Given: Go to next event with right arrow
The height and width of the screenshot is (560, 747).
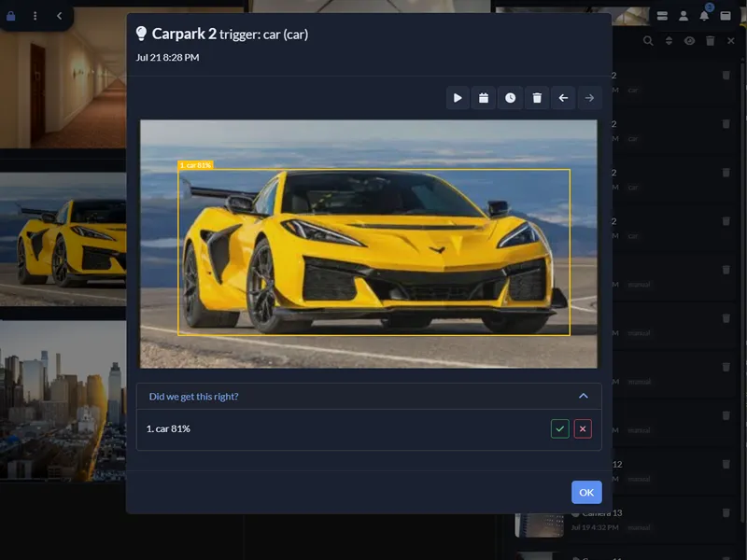Looking at the screenshot, I should click(589, 98).
